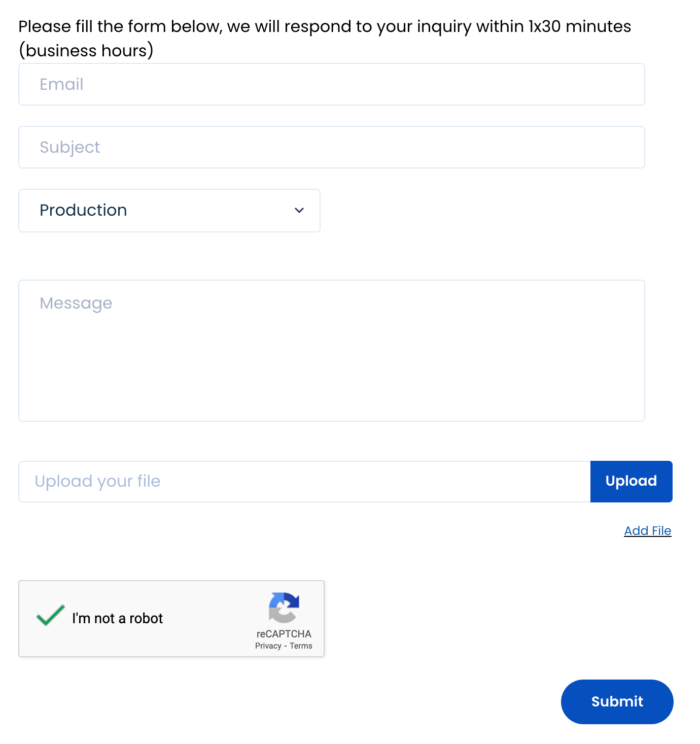Click the Email input field
This screenshot has height=744, width=700.
(332, 84)
